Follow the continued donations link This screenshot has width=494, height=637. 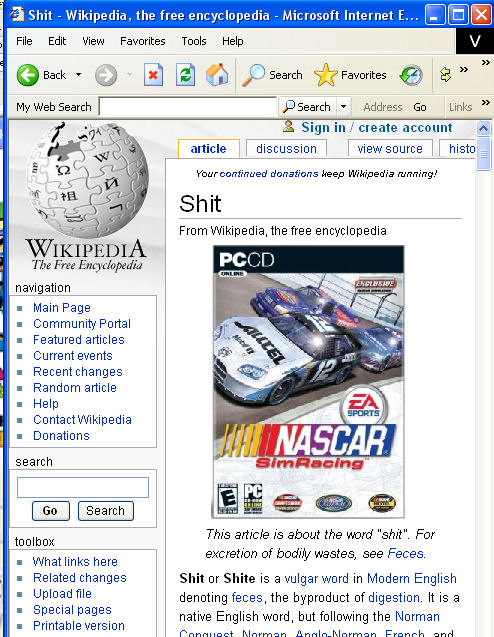pos(269,174)
